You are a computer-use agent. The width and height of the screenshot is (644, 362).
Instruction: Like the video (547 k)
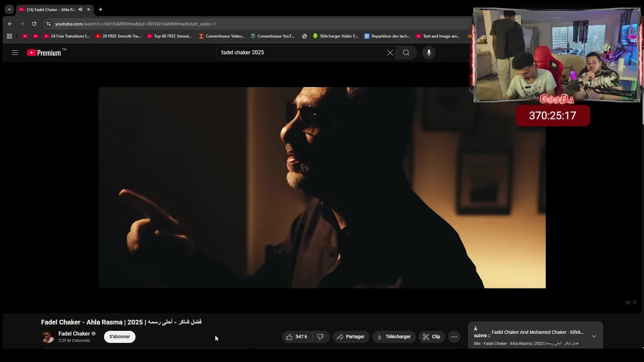pyautogui.click(x=296, y=337)
